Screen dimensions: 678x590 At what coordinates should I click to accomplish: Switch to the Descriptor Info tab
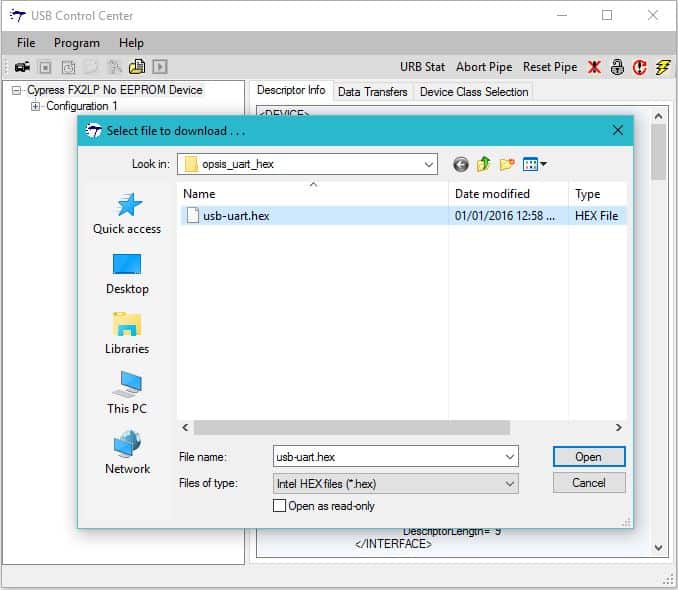pos(291,90)
